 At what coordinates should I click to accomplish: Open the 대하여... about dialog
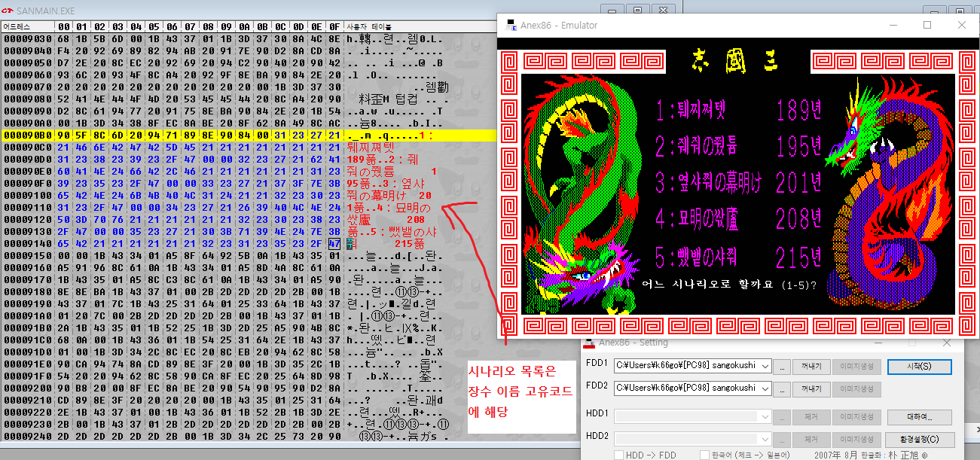[919, 417]
